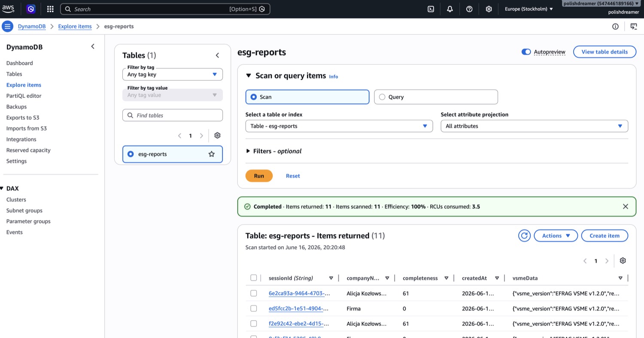Collapse the DynamoDB sidebar chevron
The height and width of the screenshot is (338, 644).
coord(93,46)
